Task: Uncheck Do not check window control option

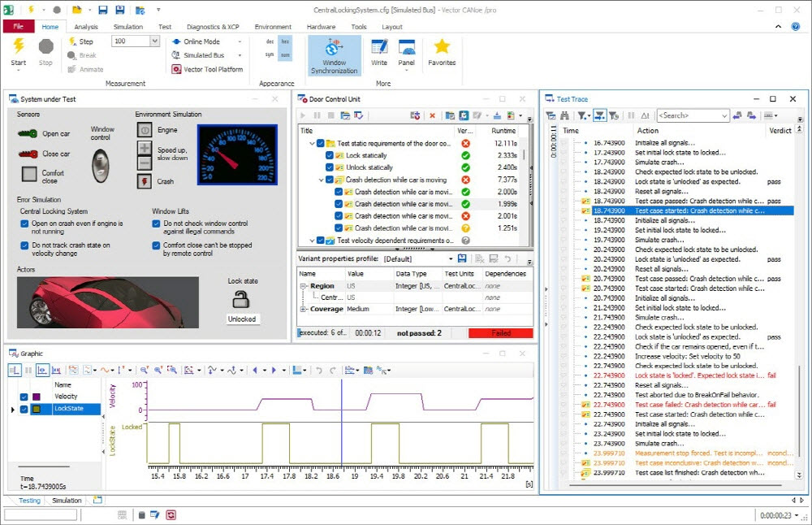Action: 155,223
